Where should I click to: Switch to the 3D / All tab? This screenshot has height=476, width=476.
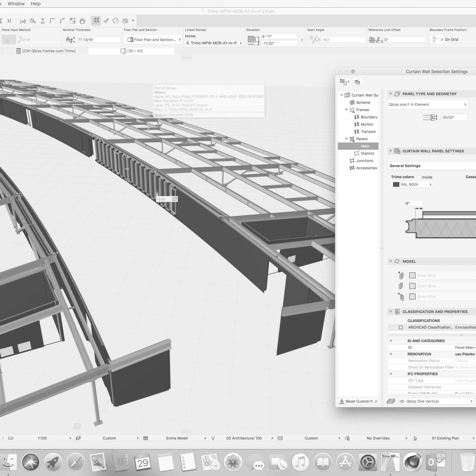click(x=132, y=51)
